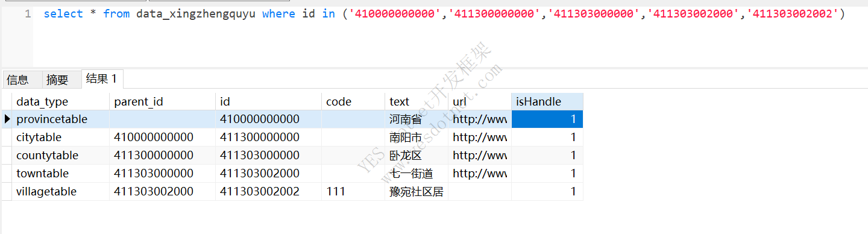Click the 河南省 text cell
Viewport: 868px width, 234px height.
coord(416,119)
